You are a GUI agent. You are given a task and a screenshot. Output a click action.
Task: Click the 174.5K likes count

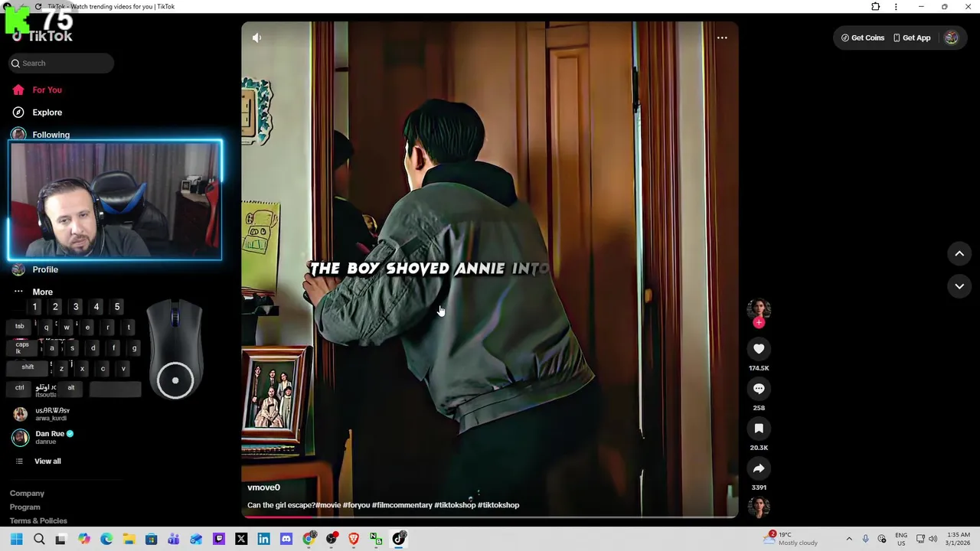[x=759, y=368]
